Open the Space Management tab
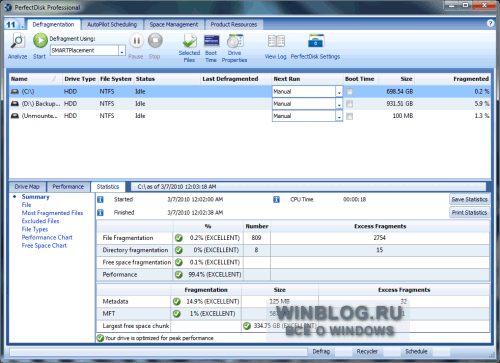 [174, 24]
